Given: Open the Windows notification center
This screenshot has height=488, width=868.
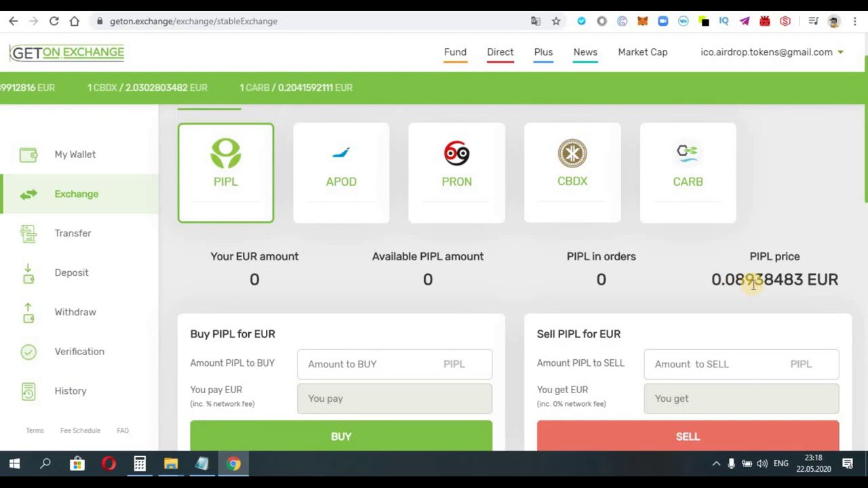Looking at the screenshot, I should [848, 464].
